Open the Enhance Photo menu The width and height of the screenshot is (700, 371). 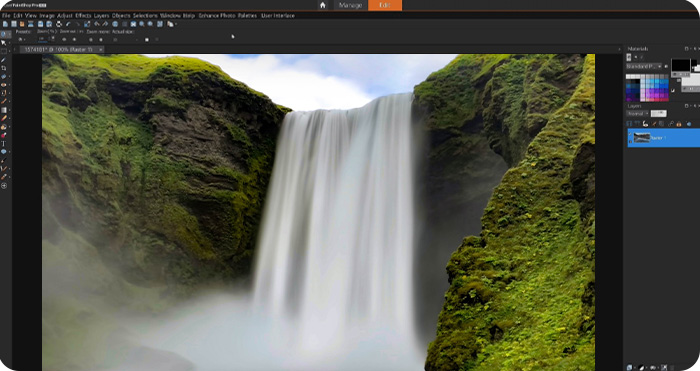[x=217, y=16]
